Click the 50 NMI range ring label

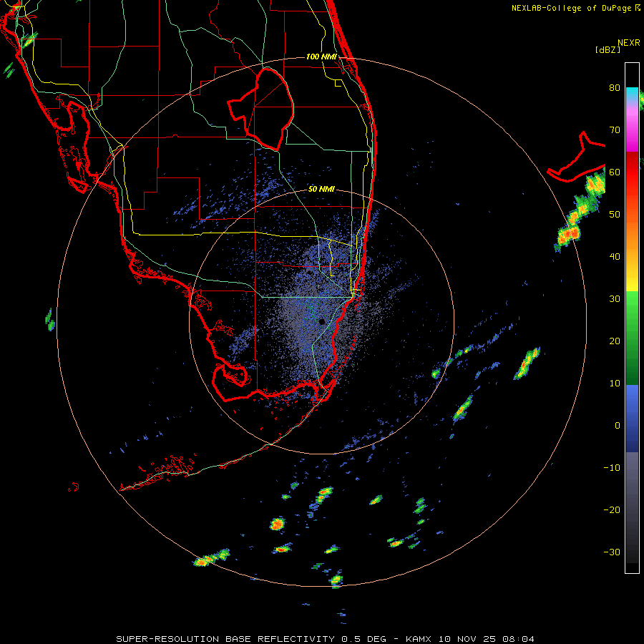pyautogui.click(x=321, y=190)
